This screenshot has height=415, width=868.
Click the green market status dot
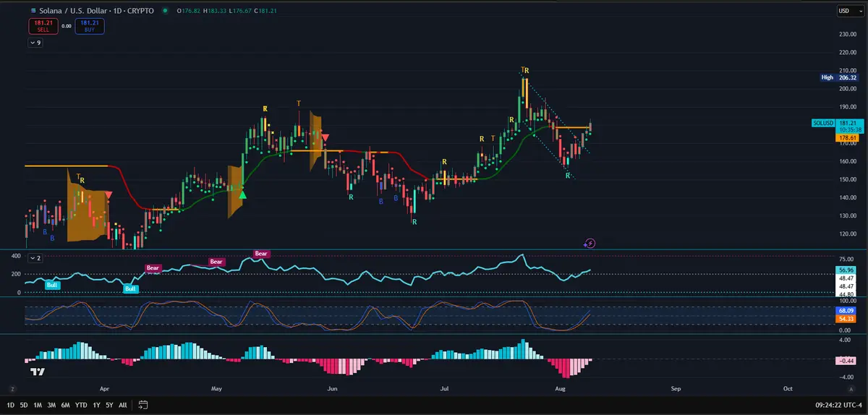click(x=166, y=11)
